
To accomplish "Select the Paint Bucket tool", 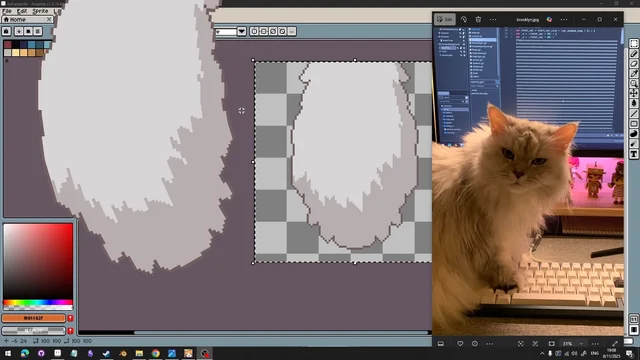I will click(x=633, y=103).
